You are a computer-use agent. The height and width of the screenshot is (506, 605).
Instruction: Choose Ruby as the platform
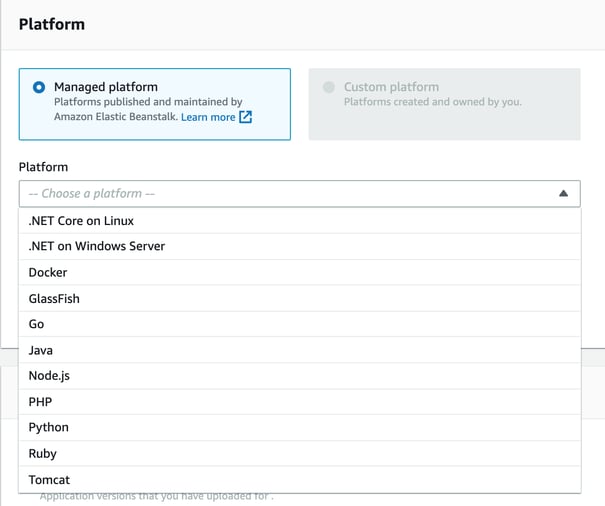click(x=299, y=454)
